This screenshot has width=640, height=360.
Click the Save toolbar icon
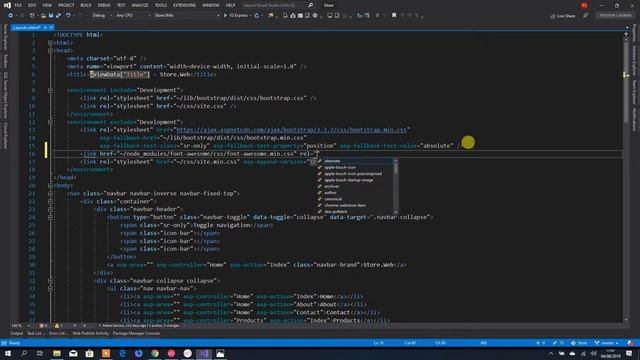tap(51, 16)
